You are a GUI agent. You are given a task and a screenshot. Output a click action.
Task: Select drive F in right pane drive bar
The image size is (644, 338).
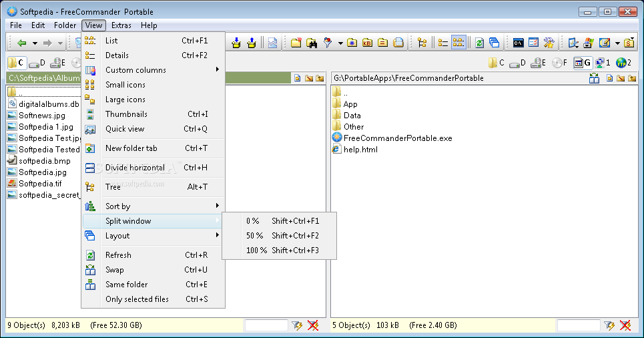(559, 63)
